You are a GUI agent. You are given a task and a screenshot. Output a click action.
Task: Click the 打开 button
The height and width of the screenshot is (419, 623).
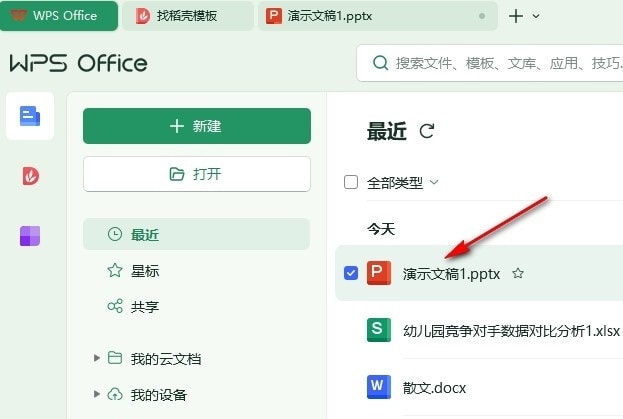[197, 174]
